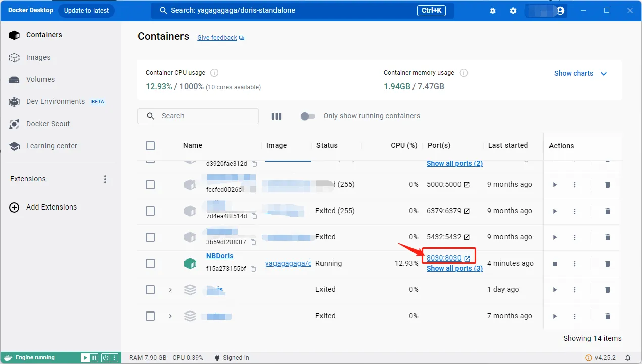Viewport: 642px width, 364px height.
Task: Tick the NBDoris container checkbox
Action: tap(150, 264)
